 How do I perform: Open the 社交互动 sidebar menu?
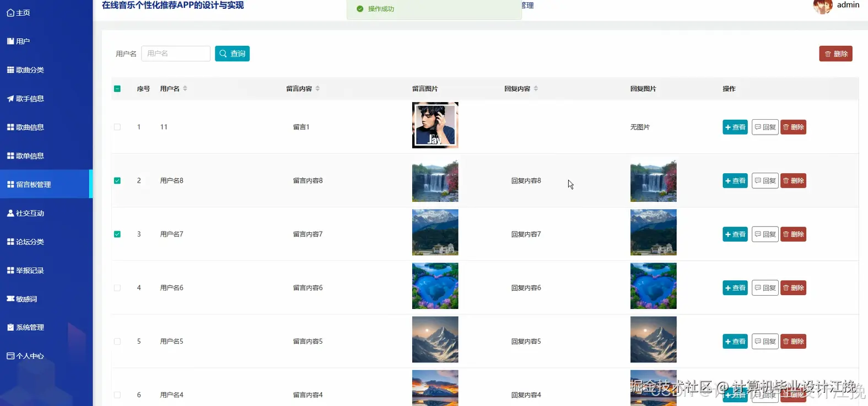click(46, 213)
